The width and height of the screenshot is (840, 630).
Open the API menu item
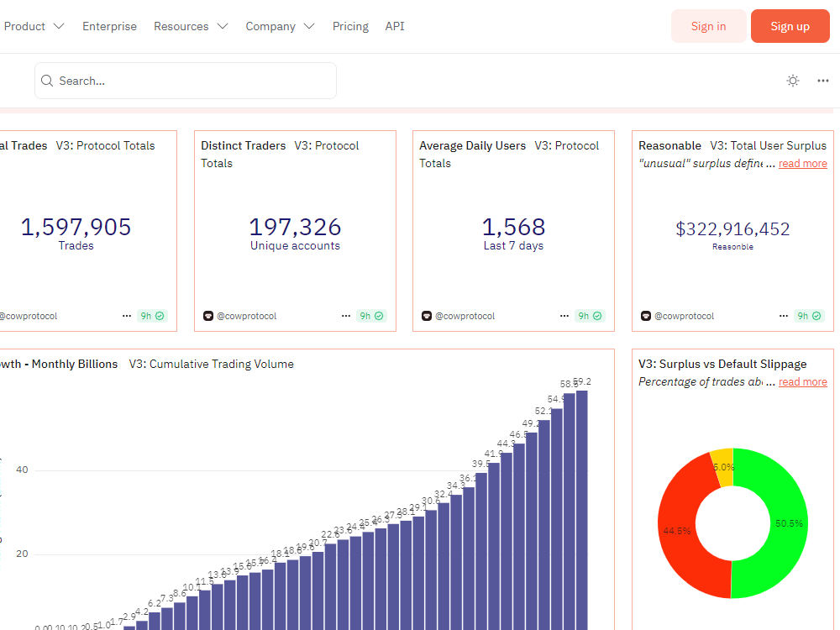pos(395,26)
